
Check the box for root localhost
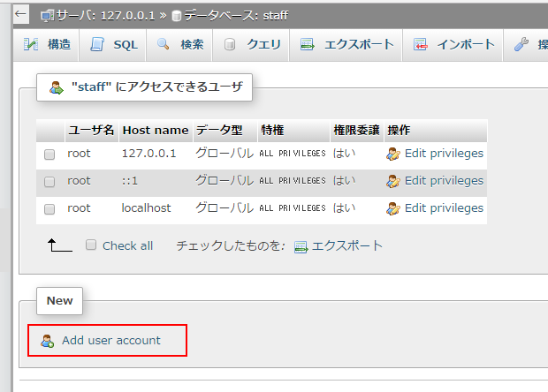click(49, 209)
